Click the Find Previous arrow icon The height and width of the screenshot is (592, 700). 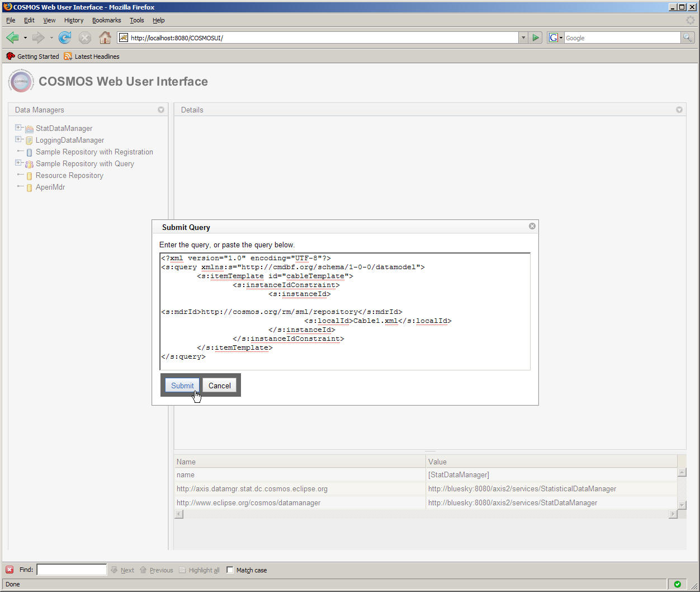point(143,570)
